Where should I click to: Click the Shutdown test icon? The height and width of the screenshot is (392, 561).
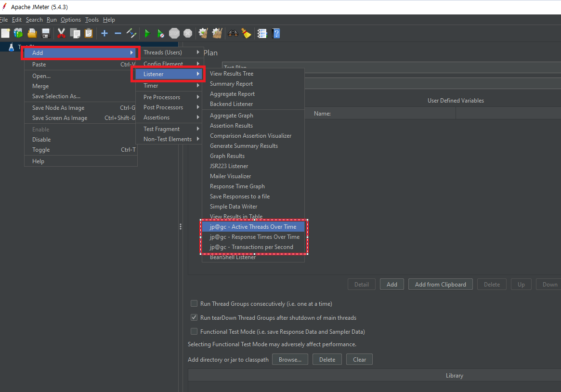(188, 33)
